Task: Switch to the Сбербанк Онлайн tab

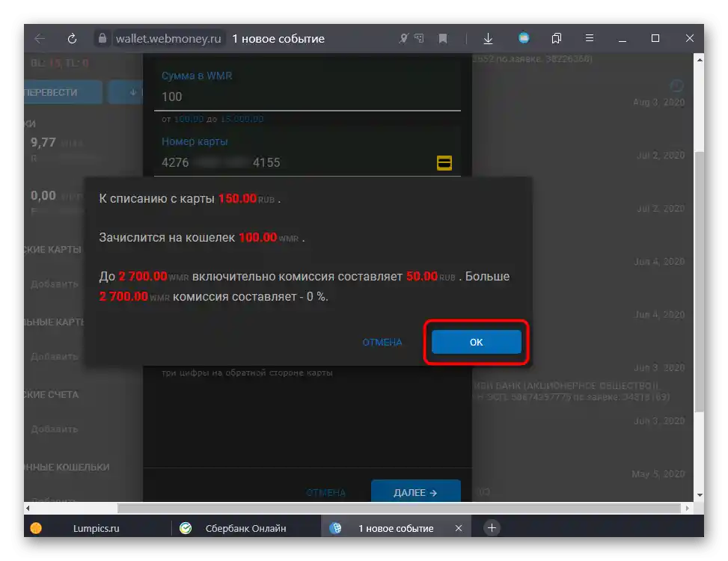Action: (x=245, y=528)
